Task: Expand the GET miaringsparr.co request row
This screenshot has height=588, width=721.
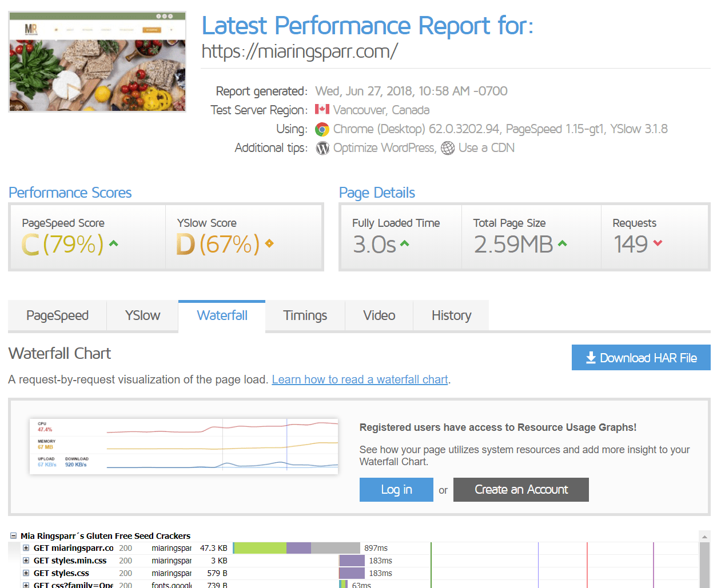Action: pos(26,548)
